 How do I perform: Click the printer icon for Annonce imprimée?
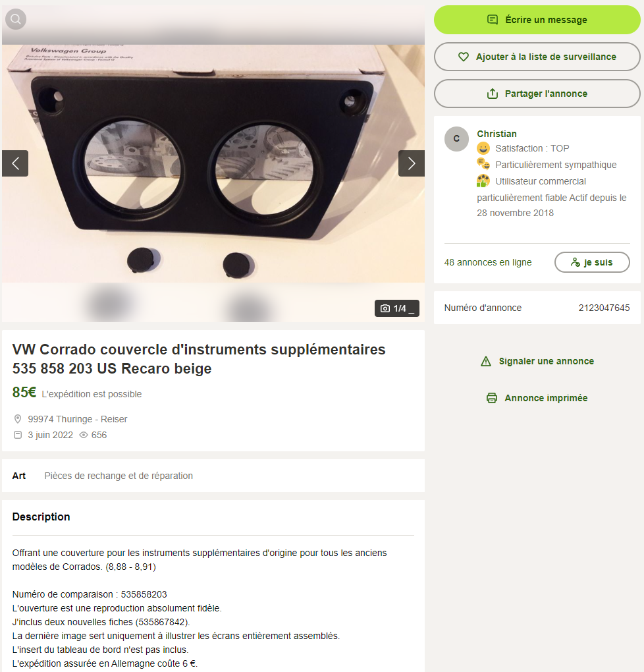pyautogui.click(x=492, y=398)
